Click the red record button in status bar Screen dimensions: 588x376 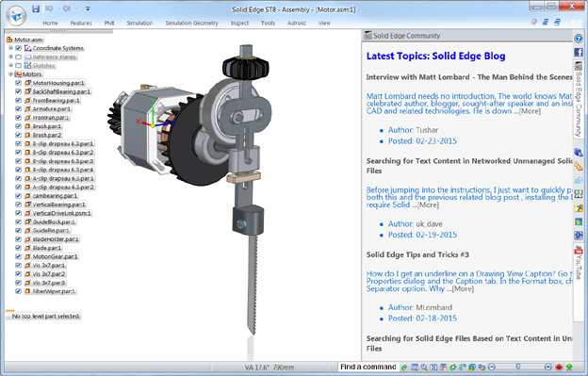pyautogui.click(x=559, y=367)
